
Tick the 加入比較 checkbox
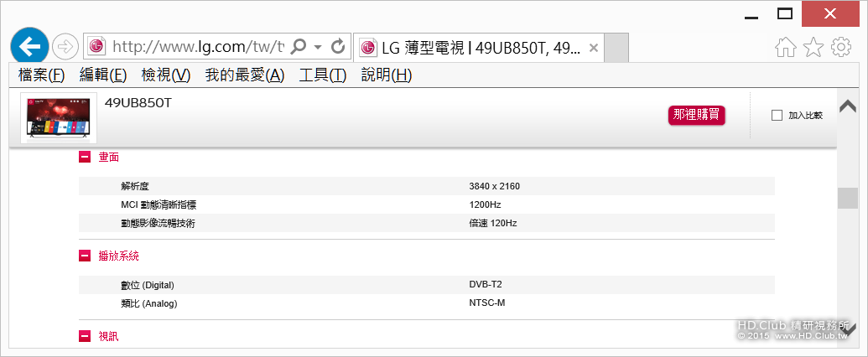click(777, 115)
